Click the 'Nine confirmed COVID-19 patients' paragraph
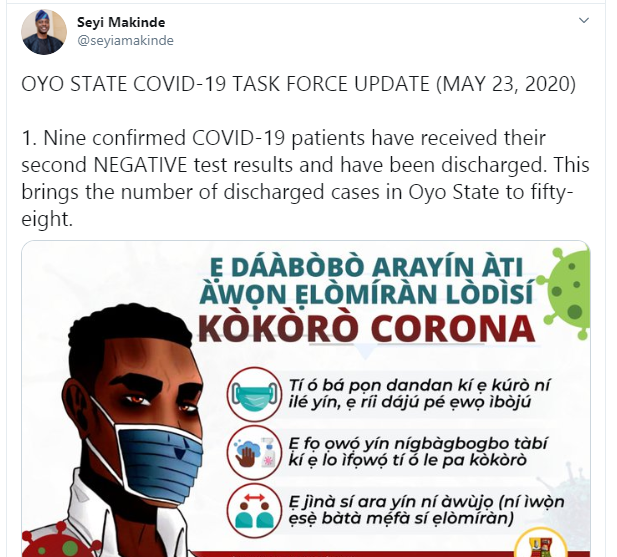 [x=305, y=179]
